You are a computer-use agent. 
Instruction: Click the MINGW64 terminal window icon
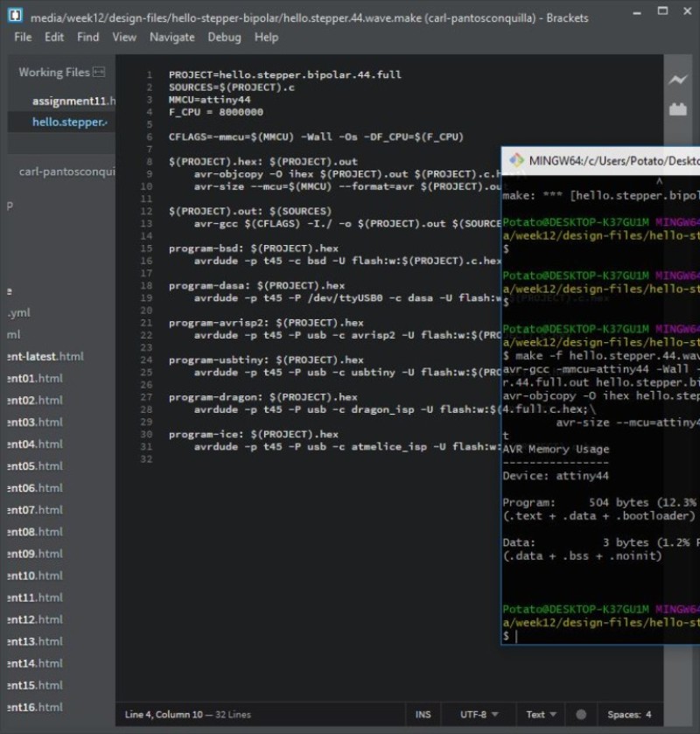(516, 161)
